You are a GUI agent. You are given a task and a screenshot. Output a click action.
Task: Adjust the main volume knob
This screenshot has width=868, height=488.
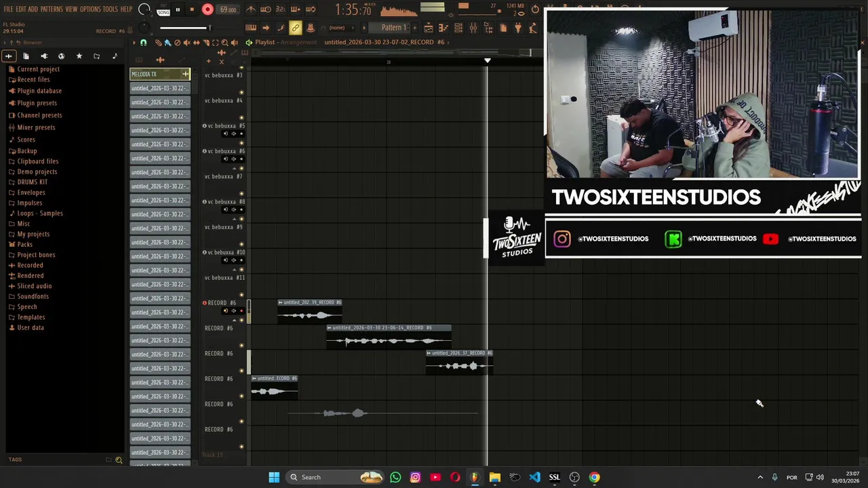[144, 9]
